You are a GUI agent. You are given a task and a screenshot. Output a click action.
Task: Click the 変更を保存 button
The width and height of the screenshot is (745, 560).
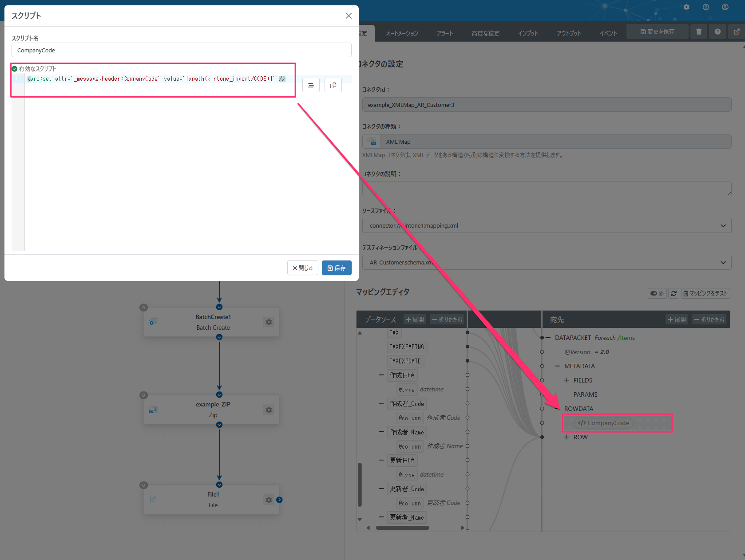pyautogui.click(x=658, y=32)
